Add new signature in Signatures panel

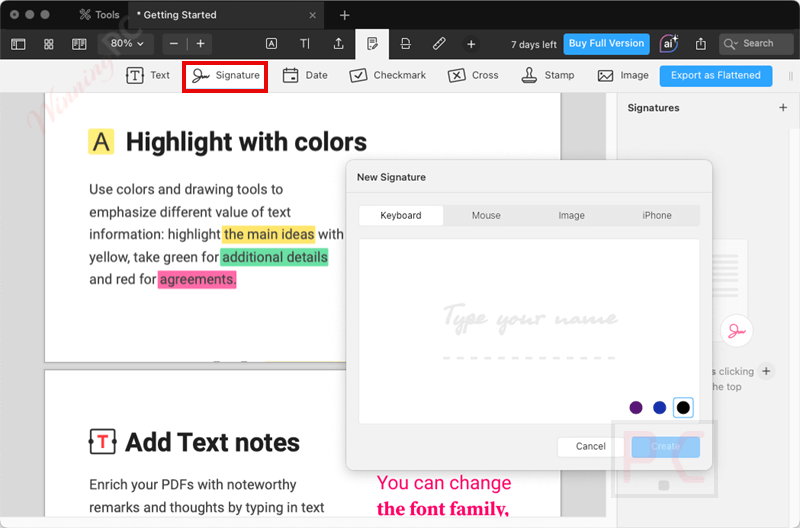click(783, 108)
